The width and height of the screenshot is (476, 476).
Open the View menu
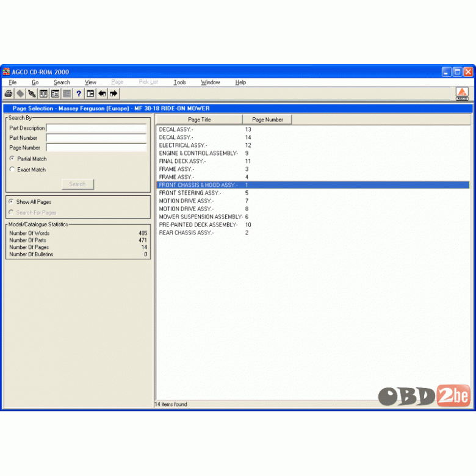(90, 82)
